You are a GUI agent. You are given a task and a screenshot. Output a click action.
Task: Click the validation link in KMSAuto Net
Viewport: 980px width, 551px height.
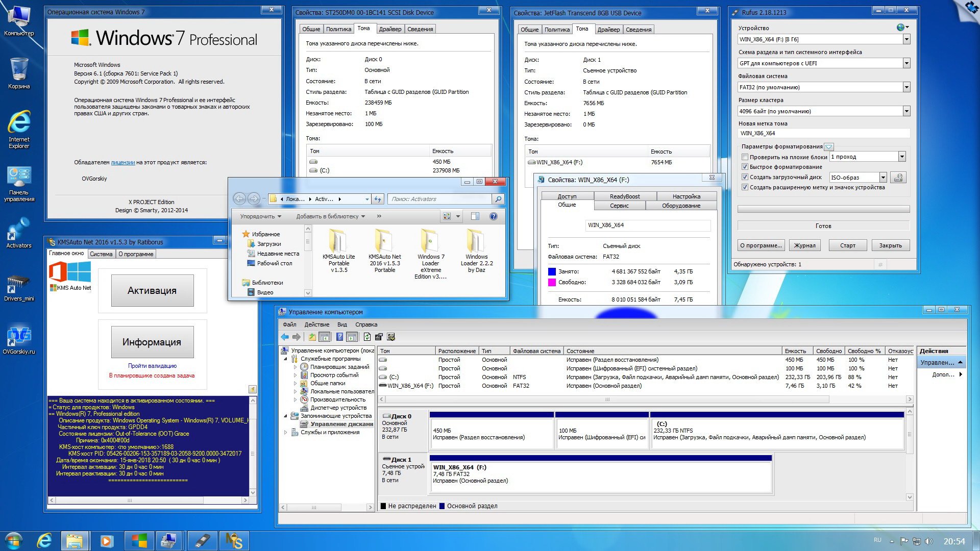(x=152, y=366)
